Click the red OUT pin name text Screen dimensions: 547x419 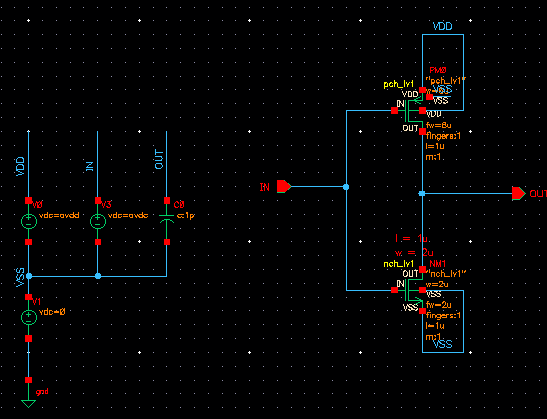click(538, 194)
